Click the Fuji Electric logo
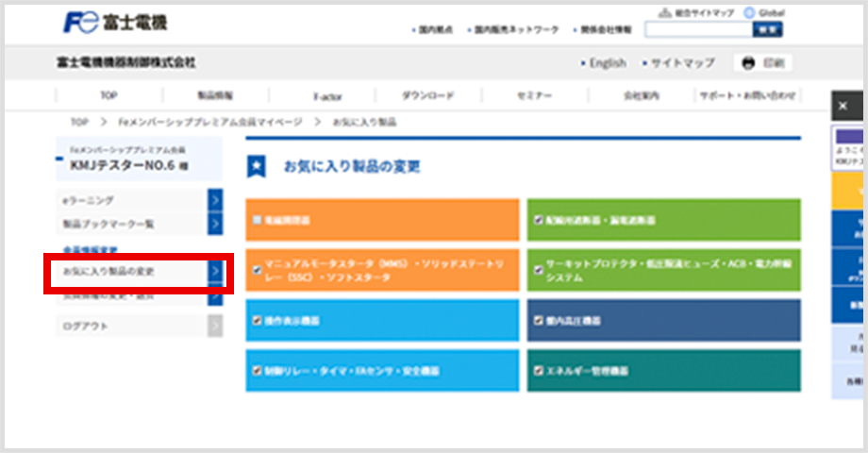This screenshot has width=868, height=453. tap(115, 23)
